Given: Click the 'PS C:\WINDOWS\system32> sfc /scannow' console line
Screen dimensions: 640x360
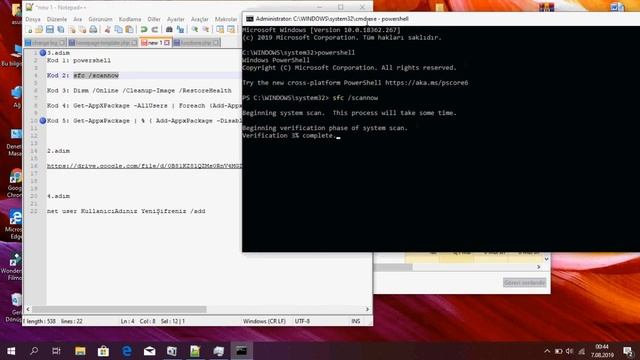Looking at the screenshot, I should (310, 98).
